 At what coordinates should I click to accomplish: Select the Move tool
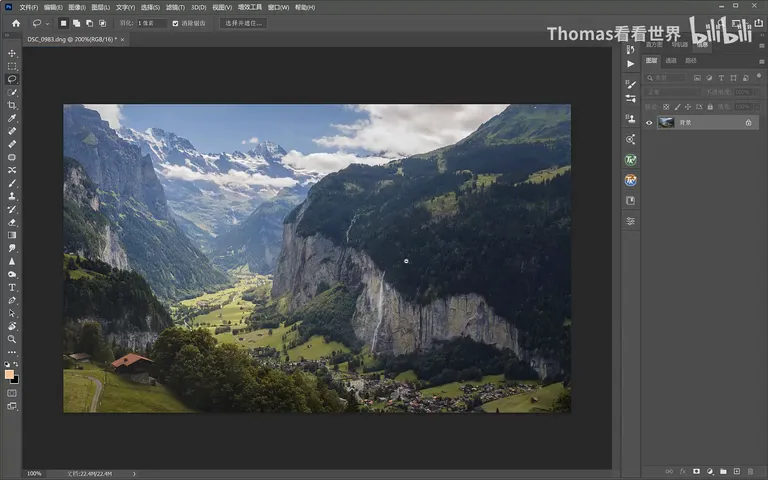coord(12,53)
